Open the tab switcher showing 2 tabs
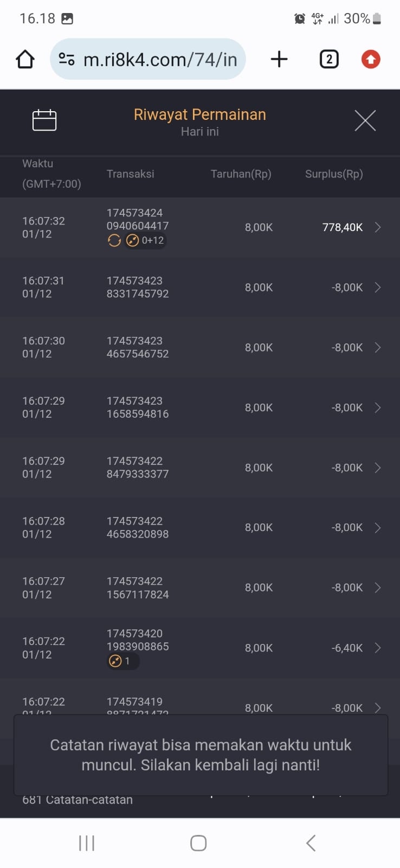The width and height of the screenshot is (400, 868). coord(329,59)
